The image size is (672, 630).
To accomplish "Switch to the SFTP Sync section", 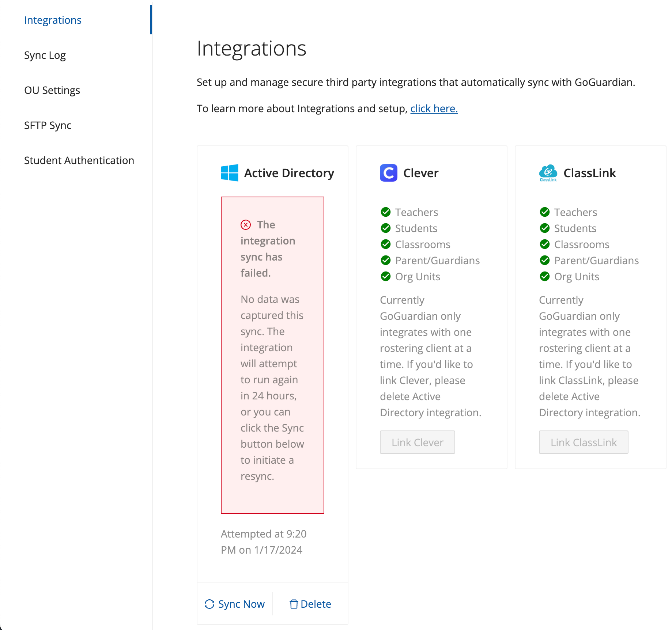I will 48,125.
